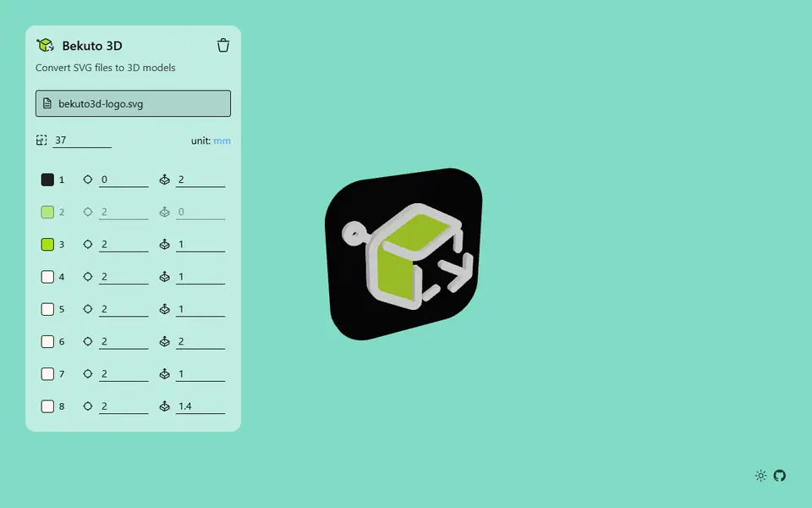
Task: Open the white color swatch for shape 7
Action: click(x=47, y=373)
